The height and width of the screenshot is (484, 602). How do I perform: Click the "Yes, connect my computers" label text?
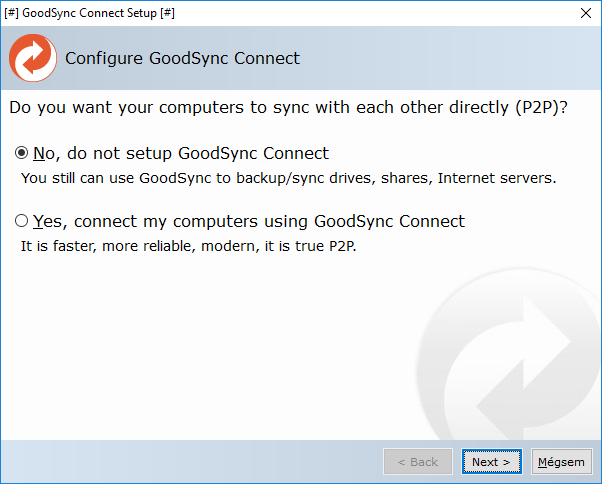(249, 222)
